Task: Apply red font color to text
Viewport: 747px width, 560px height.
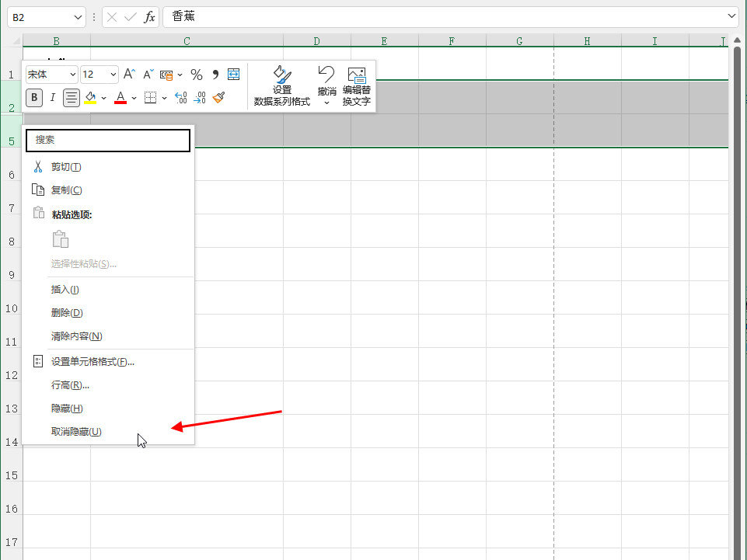Action: 120,98
